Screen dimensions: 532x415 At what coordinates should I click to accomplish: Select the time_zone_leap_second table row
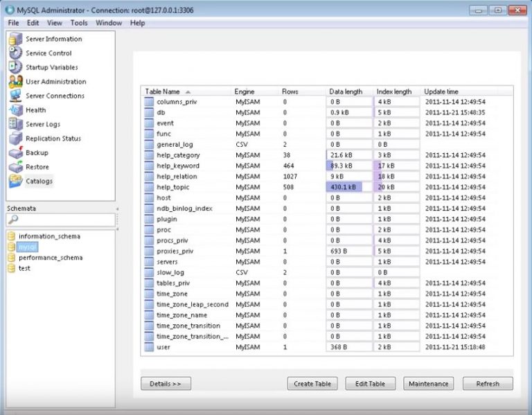tap(327, 304)
